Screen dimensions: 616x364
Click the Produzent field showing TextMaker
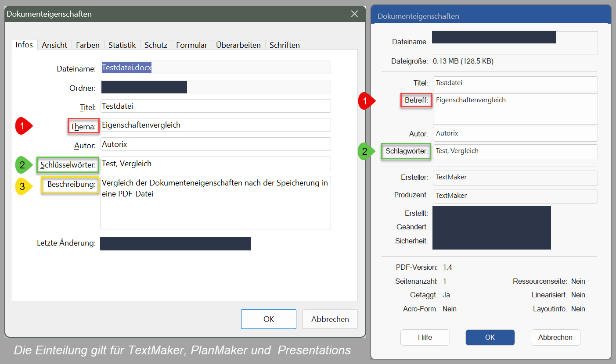point(515,196)
